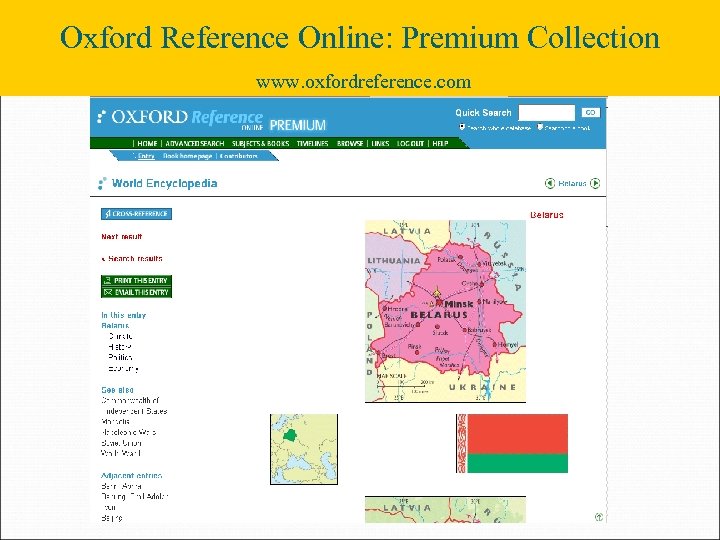Jump to the History section link
The image size is (720, 540).
click(x=120, y=347)
